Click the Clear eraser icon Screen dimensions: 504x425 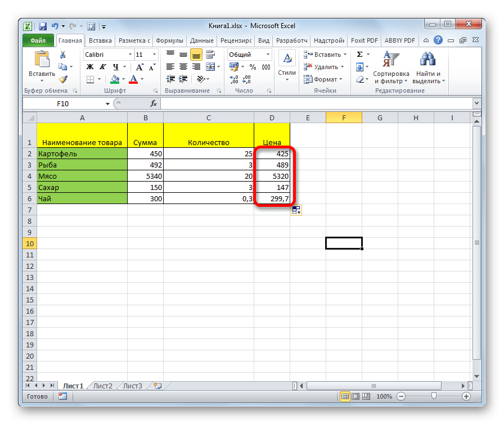360,79
